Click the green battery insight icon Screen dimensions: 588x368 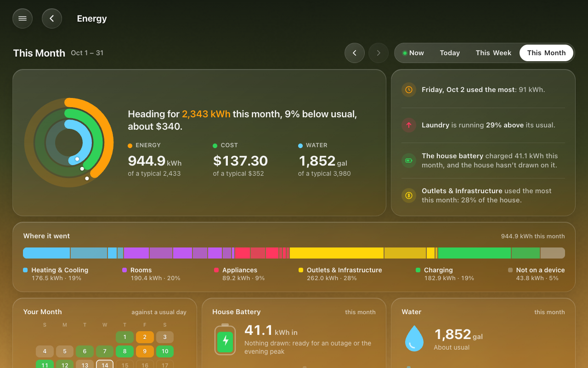click(409, 161)
